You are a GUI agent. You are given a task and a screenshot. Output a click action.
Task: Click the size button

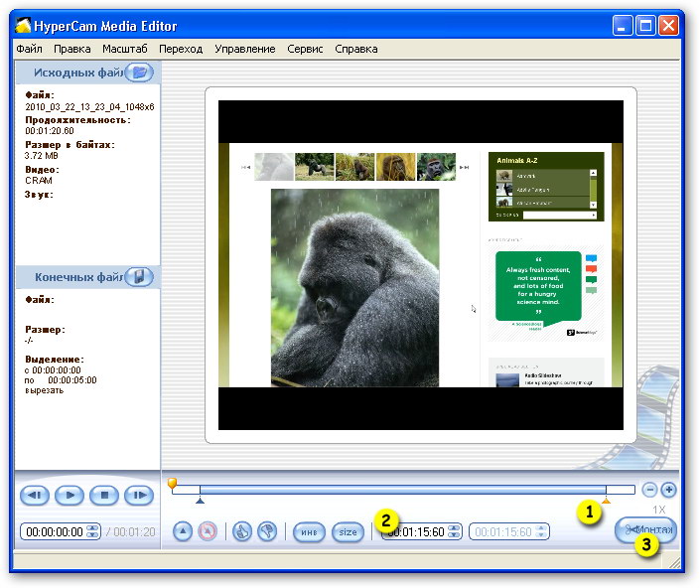(348, 532)
